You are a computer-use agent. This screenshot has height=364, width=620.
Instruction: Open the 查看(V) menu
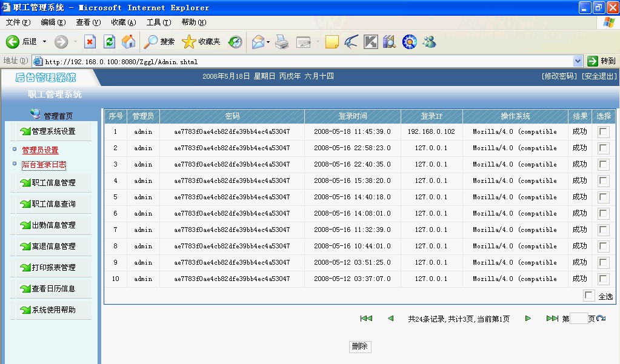point(88,22)
